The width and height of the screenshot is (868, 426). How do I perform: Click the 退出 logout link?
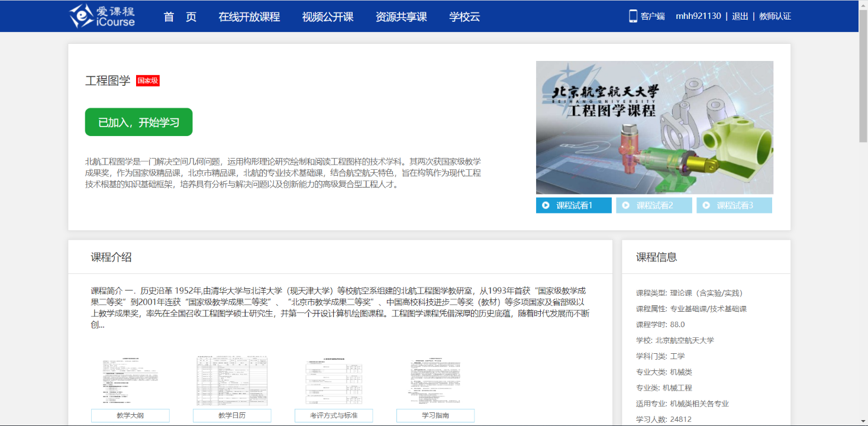point(740,17)
